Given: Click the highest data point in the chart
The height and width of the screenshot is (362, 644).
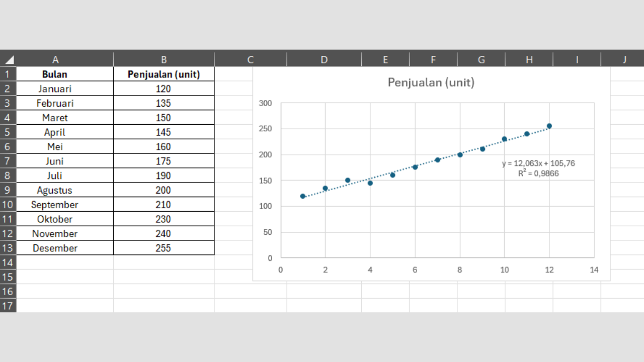Looking at the screenshot, I should pos(549,126).
